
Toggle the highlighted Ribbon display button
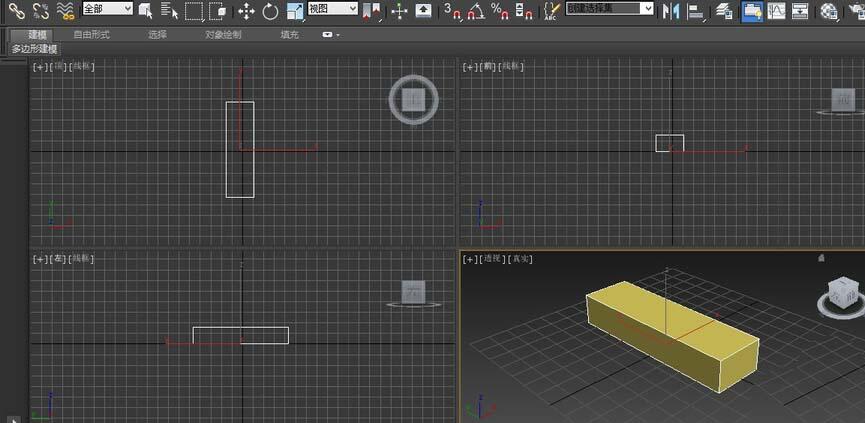click(x=752, y=10)
